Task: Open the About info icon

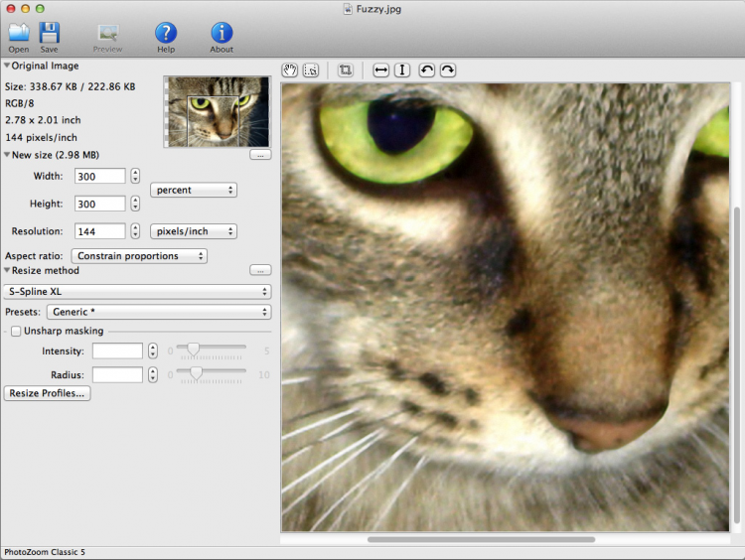Action: point(222,34)
